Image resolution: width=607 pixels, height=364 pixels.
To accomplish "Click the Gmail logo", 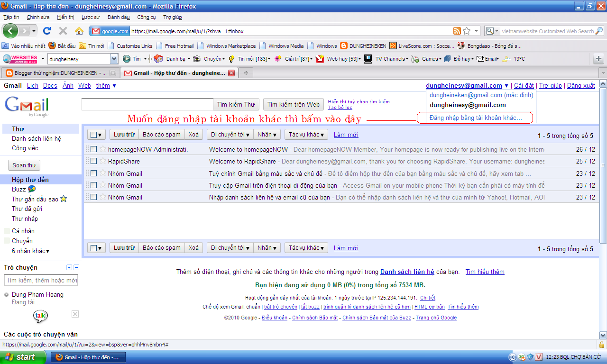I will pos(27,106).
